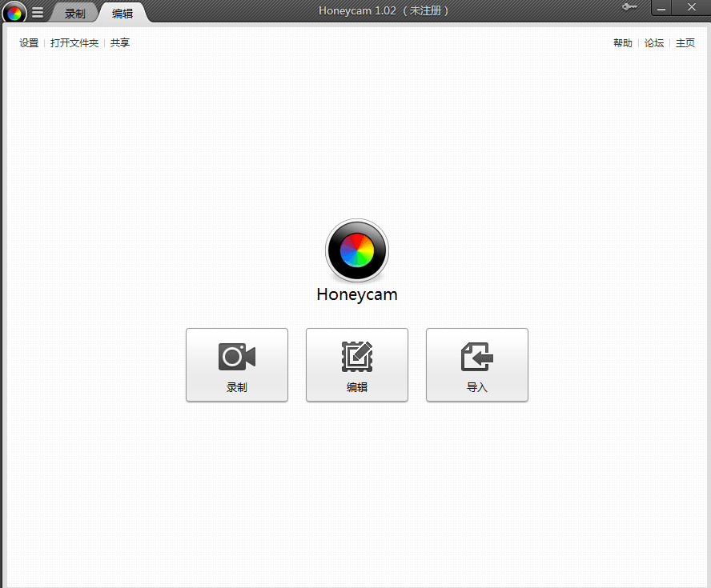The height and width of the screenshot is (588, 711).
Task: Click the Honeycam name under the logo
Action: pyautogui.click(x=357, y=294)
